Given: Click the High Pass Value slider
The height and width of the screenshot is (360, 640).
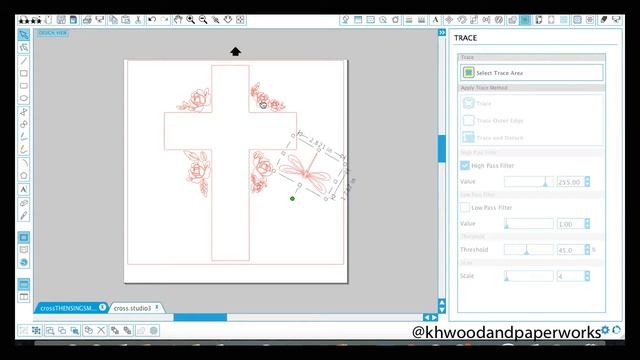Looking at the screenshot, I should 529,182.
